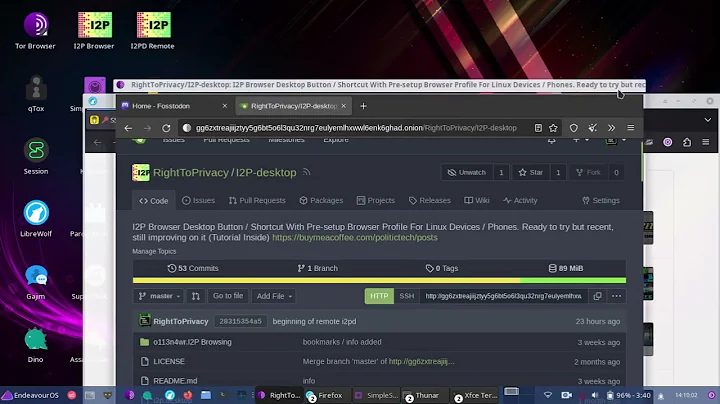Image resolution: width=720 pixels, height=404 pixels.
Task: Click the Go to file button
Action: click(x=228, y=296)
